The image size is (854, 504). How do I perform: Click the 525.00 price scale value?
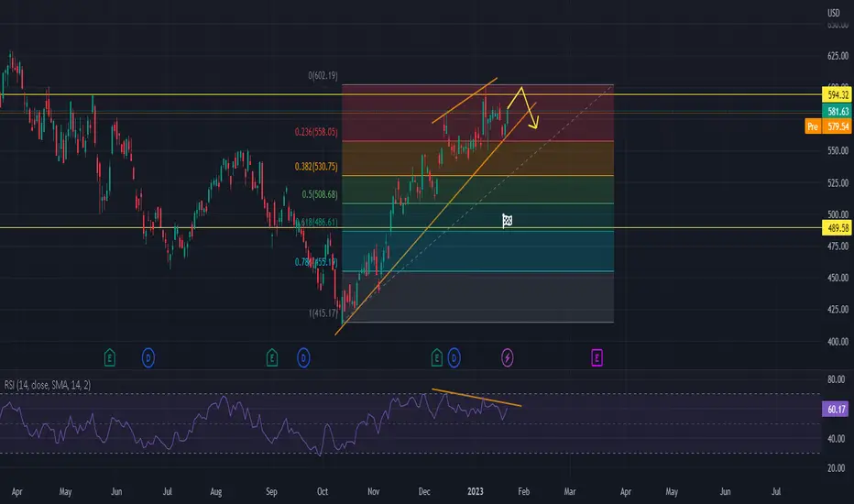(x=838, y=182)
